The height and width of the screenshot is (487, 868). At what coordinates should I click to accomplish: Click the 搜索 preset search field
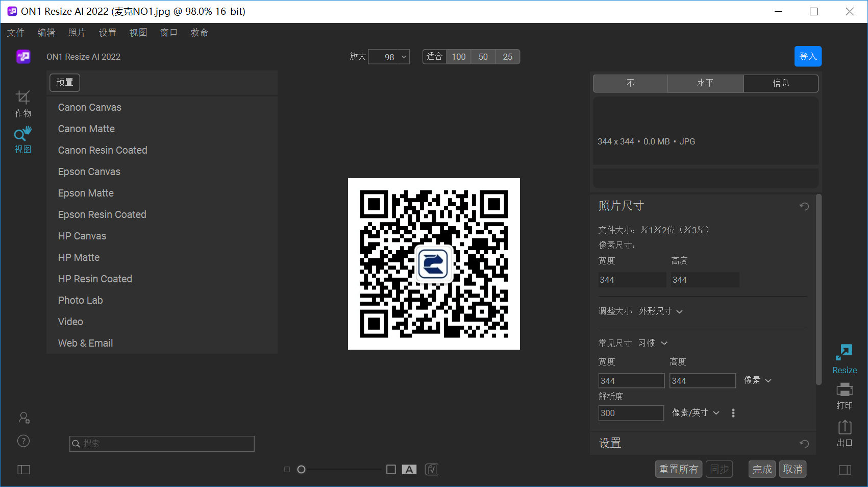point(162,444)
